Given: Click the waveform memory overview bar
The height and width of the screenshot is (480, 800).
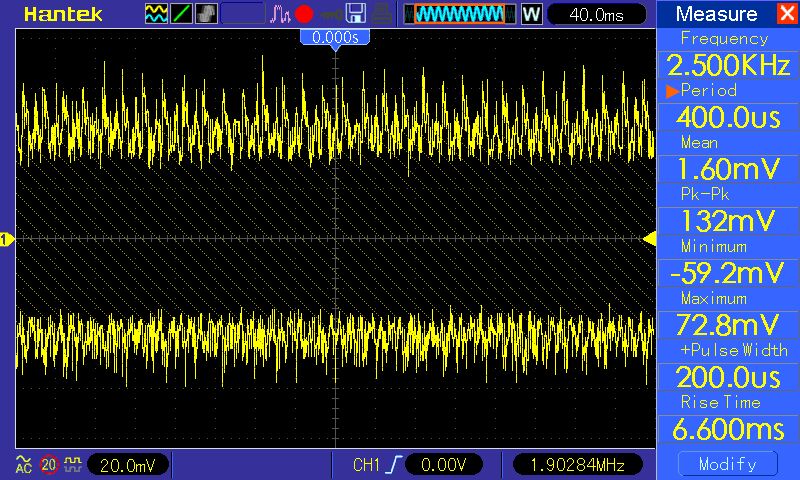Looking at the screenshot, I should click(x=460, y=14).
